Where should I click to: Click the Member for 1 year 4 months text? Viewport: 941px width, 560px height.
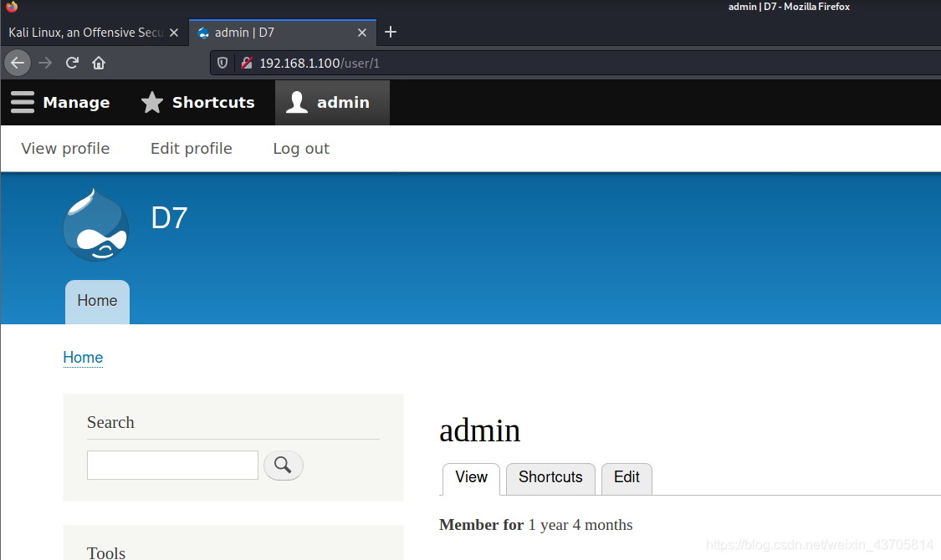(x=536, y=525)
